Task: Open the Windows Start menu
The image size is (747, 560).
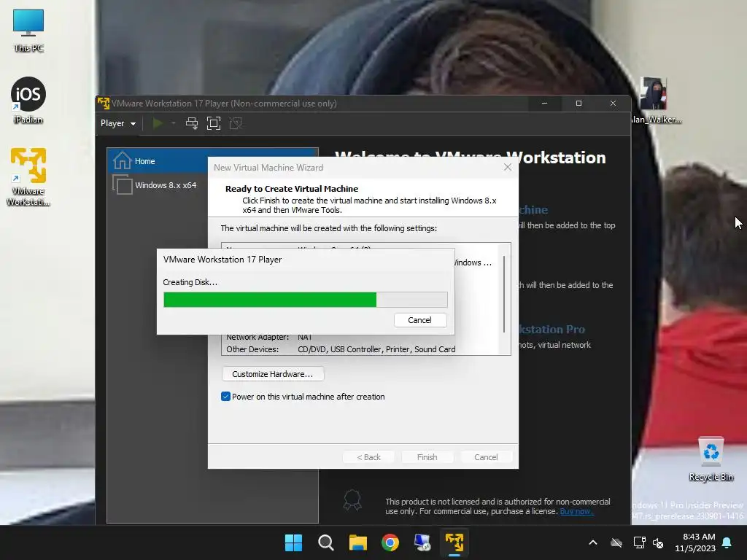Action: pos(293,542)
